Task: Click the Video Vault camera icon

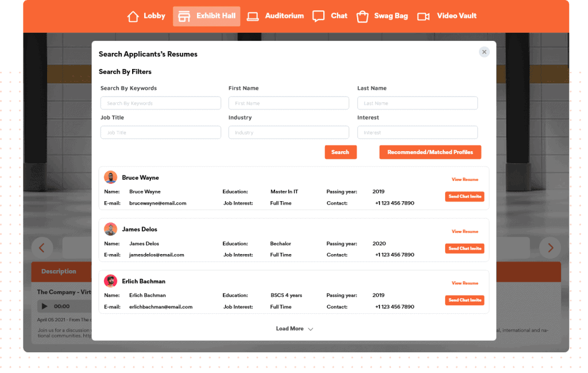Action: tap(423, 17)
